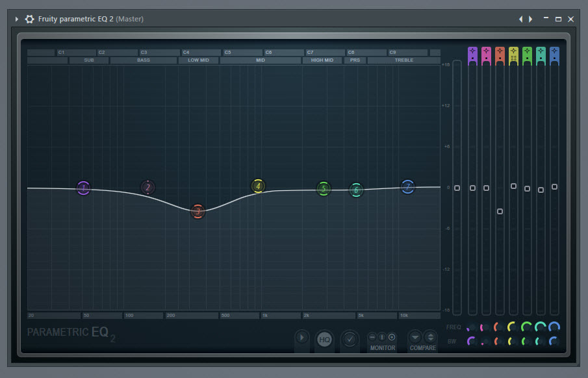Click COMPARE down-arrow store button

coord(415,337)
